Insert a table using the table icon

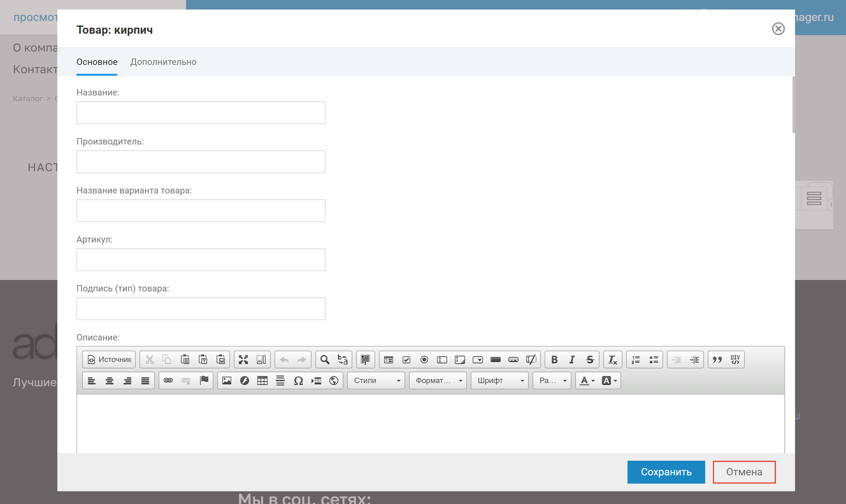pyautogui.click(x=262, y=380)
